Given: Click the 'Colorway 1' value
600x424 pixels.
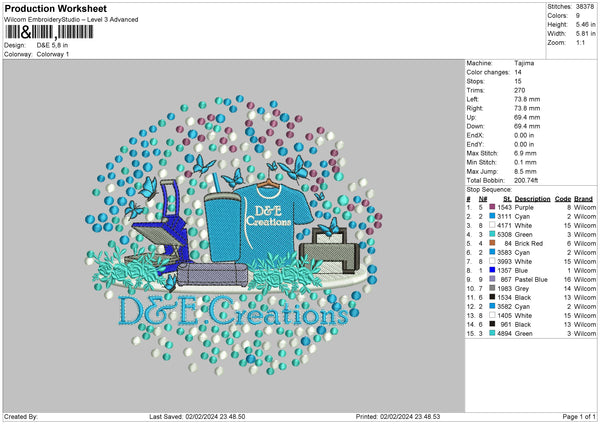Looking at the screenshot, I should click(x=53, y=54).
